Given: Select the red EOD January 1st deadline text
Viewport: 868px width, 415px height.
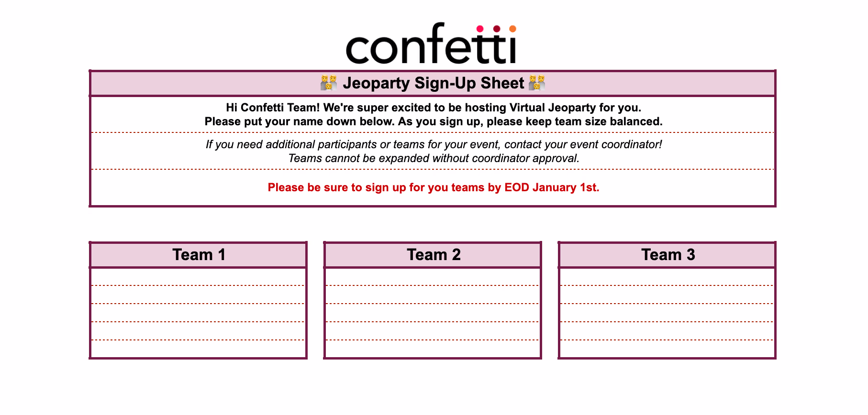Looking at the screenshot, I should (x=434, y=187).
